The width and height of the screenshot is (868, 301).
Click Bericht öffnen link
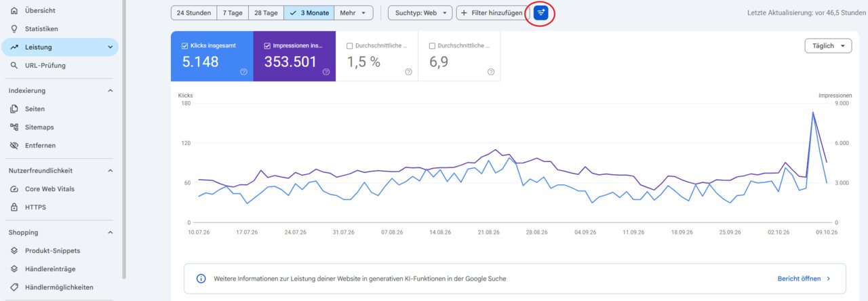799,279
